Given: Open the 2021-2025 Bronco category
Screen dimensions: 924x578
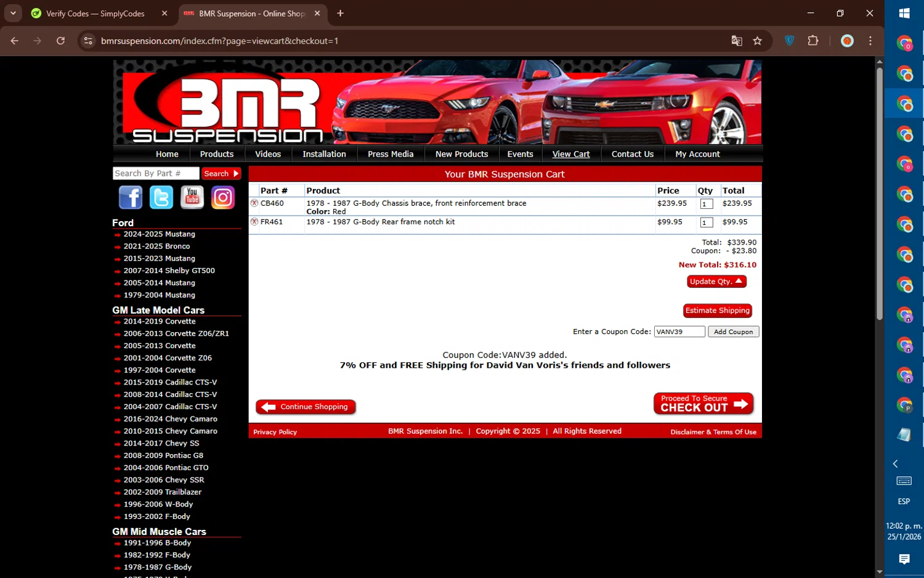Looking at the screenshot, I should pyautogui.click(x=156, y=246).
